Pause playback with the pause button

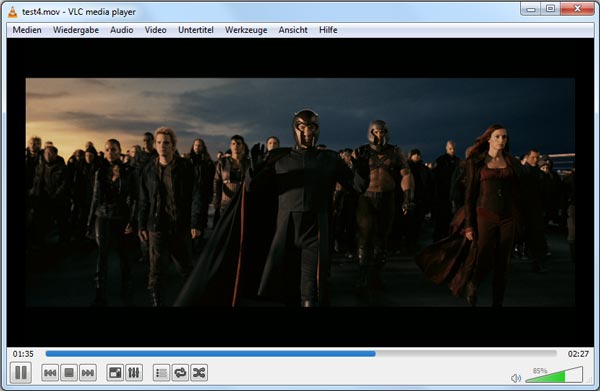[21, 372]
